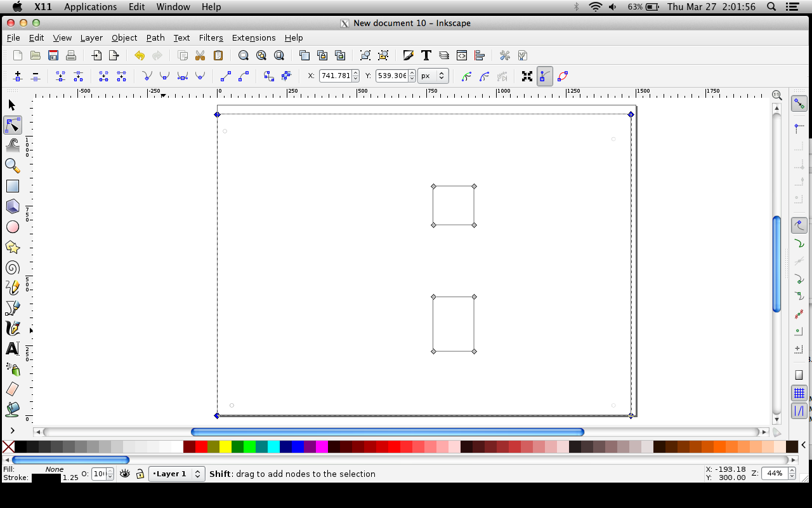Image resolution: width=812 pixels, height=508 pixels.
Task: Select the Text tool in toolbox
Action: 12,349
